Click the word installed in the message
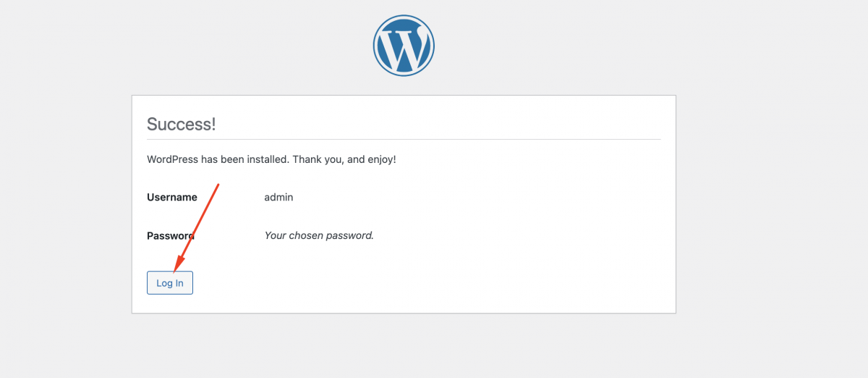Image resolution: width=868 pixels, height=378 pixels. click(266, 159)
